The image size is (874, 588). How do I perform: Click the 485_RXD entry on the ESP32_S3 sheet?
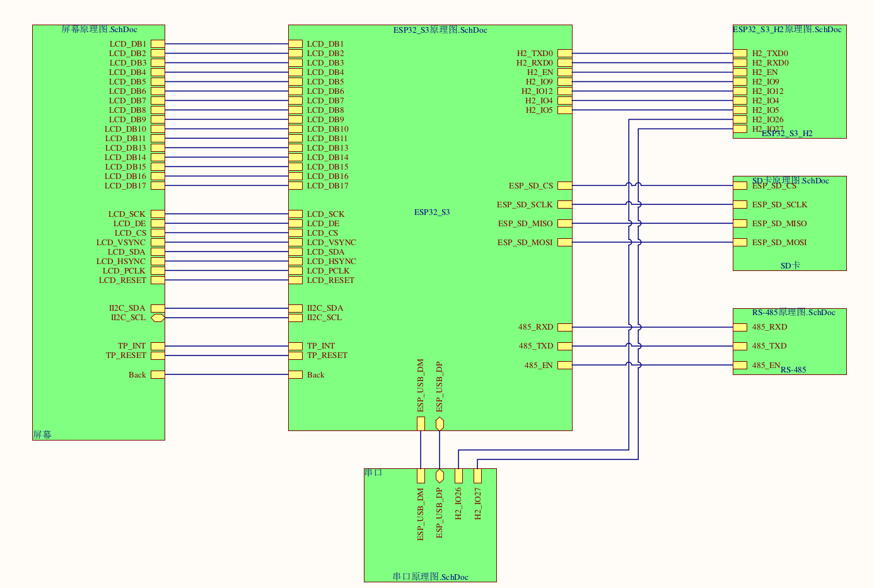point(565,327)
